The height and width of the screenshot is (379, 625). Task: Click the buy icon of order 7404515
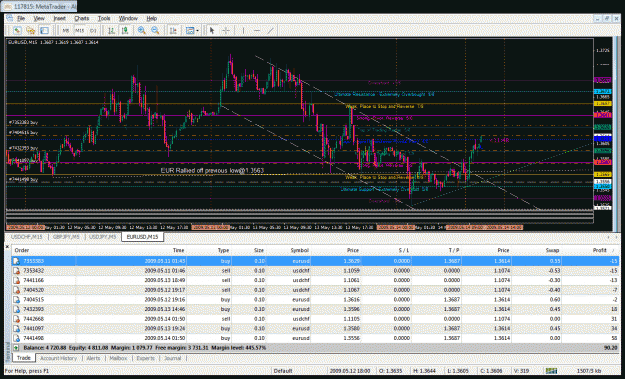point(16,299)
